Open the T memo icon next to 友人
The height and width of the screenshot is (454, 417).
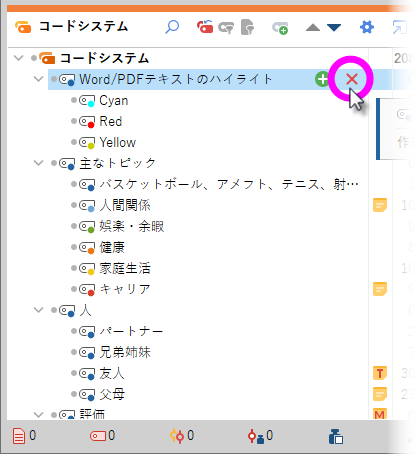(x=380, y=373)
